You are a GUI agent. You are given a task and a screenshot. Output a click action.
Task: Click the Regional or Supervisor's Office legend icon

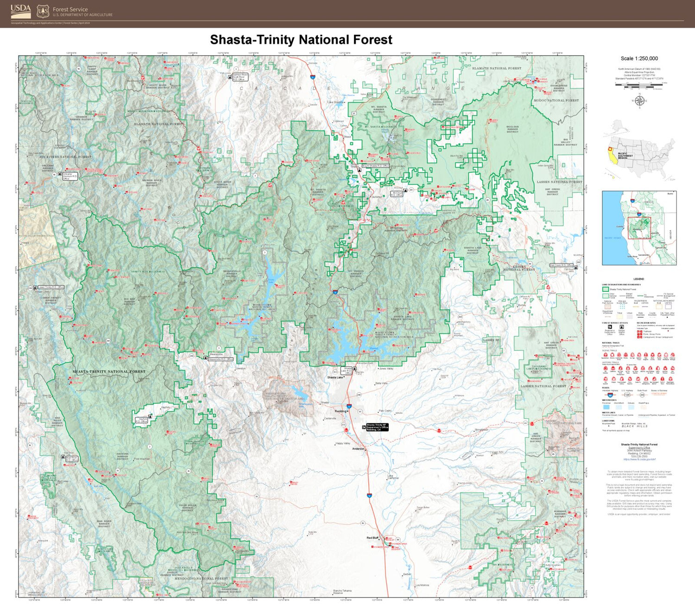[610, 327]
